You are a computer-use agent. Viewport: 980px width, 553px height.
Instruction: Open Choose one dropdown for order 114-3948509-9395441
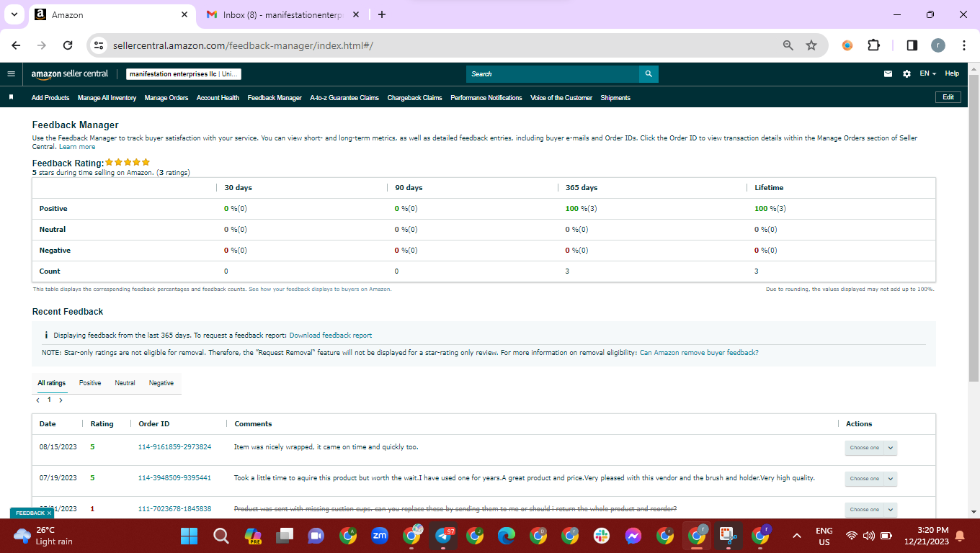[871, 479]
